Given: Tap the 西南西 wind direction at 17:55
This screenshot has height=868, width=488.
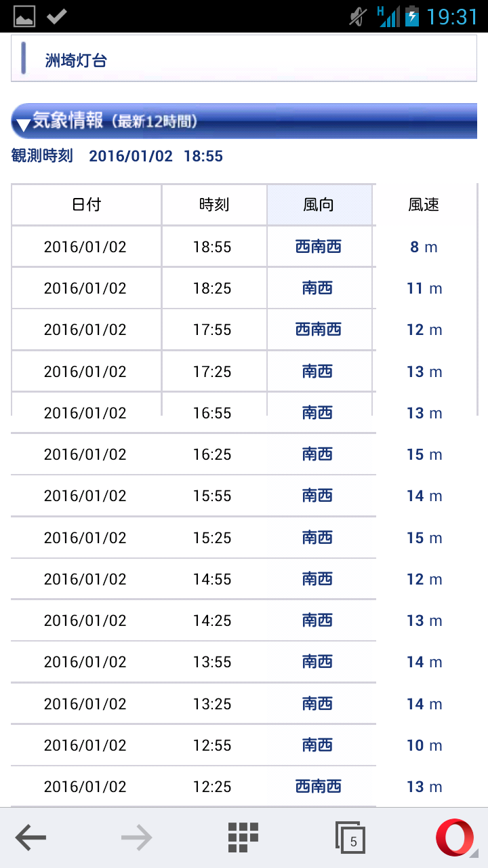Looking at the screenshot, I should (319, 330).
